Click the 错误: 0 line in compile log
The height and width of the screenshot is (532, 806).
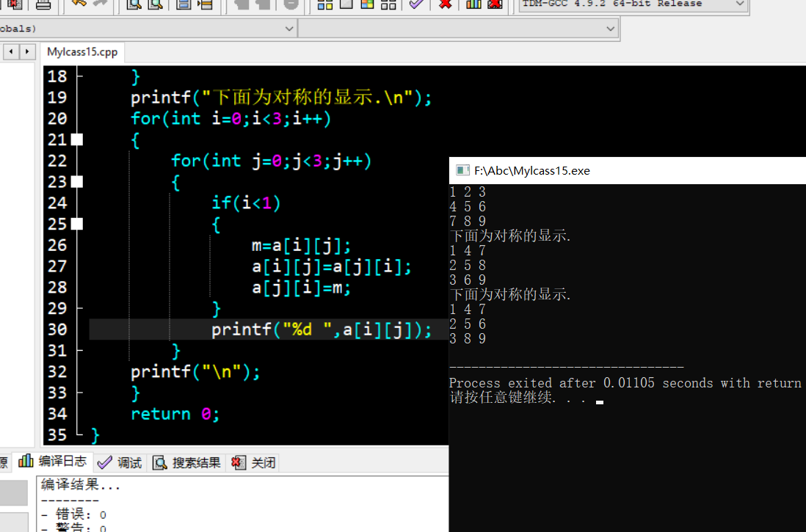[73, 514]
